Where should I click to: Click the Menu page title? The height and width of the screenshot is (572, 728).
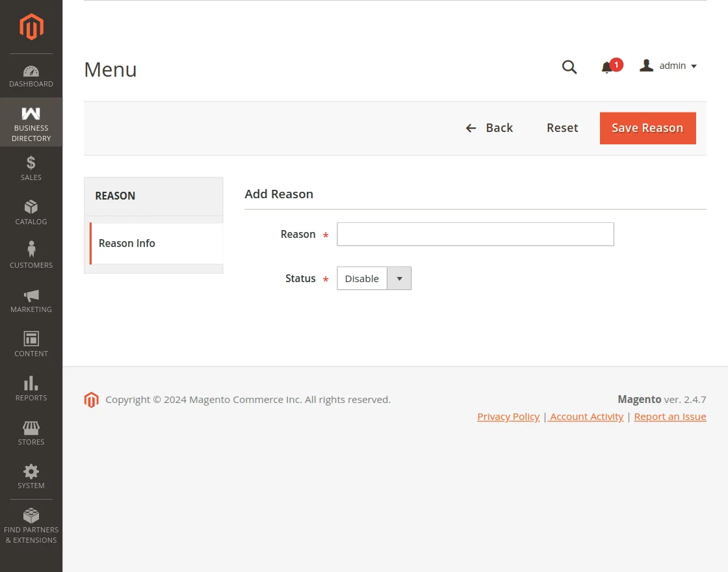tap(110, 70)
